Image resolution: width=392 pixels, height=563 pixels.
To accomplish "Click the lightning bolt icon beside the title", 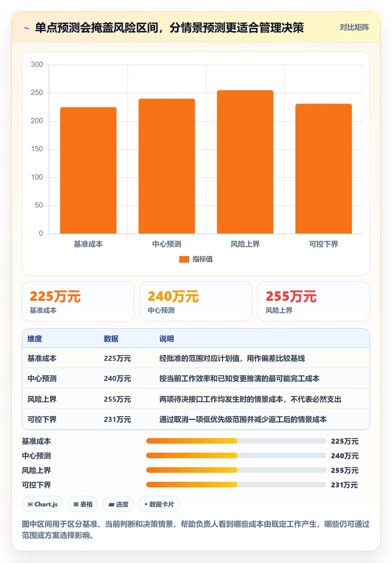I will 27,28.
